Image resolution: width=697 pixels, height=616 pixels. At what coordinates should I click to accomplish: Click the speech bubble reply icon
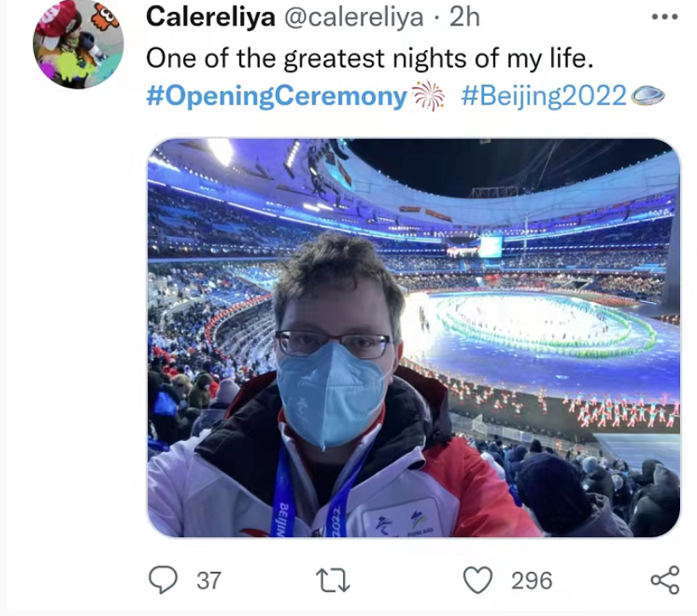coord(161,580)
